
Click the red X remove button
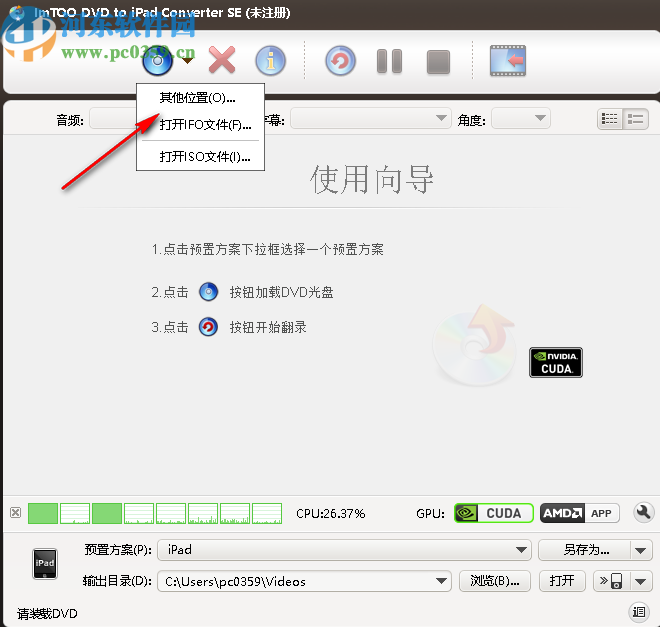click(x=222, y=61)
